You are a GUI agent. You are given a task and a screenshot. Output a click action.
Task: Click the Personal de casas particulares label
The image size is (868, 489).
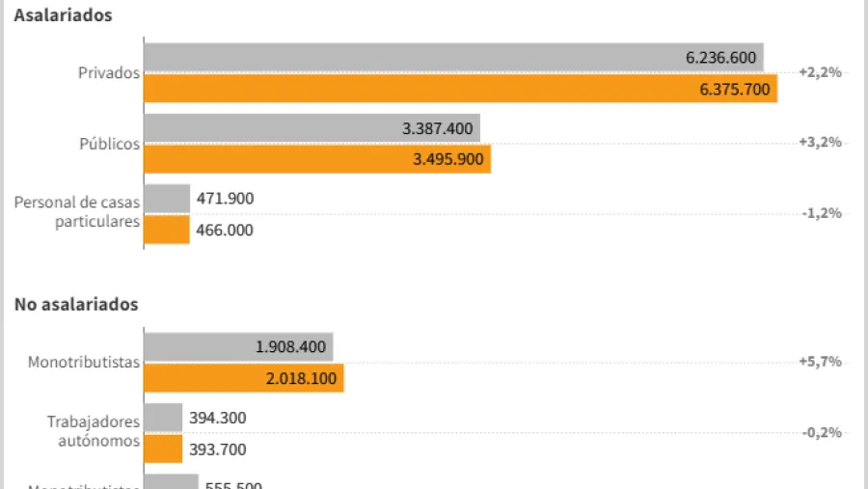point(77,212)
